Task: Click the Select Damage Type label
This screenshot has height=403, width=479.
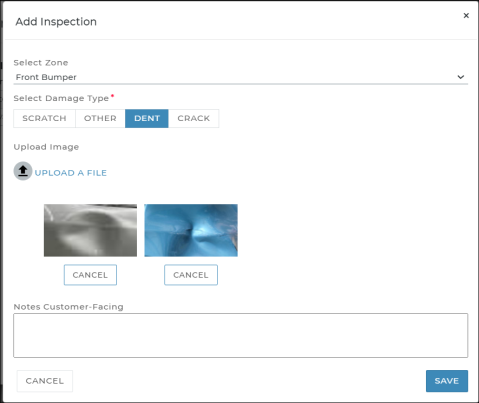Action: pyautogui.click(x=61, y=98)
